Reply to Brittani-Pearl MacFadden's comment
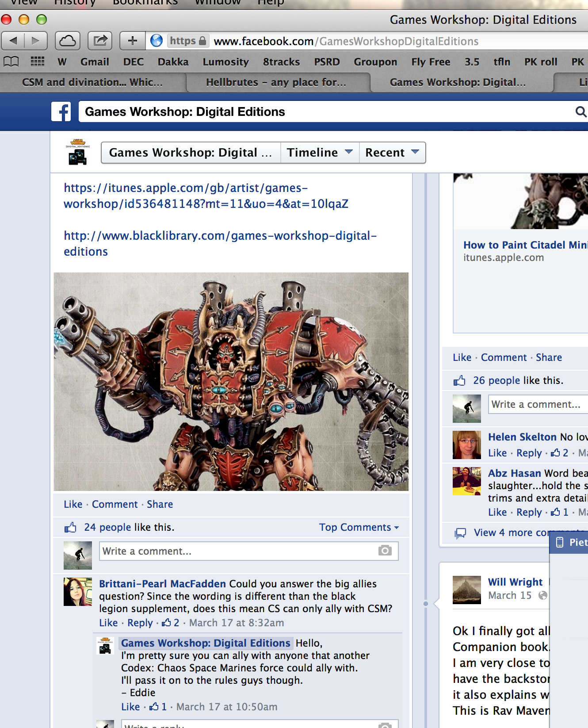588x728 pixels. pos(140,623)
